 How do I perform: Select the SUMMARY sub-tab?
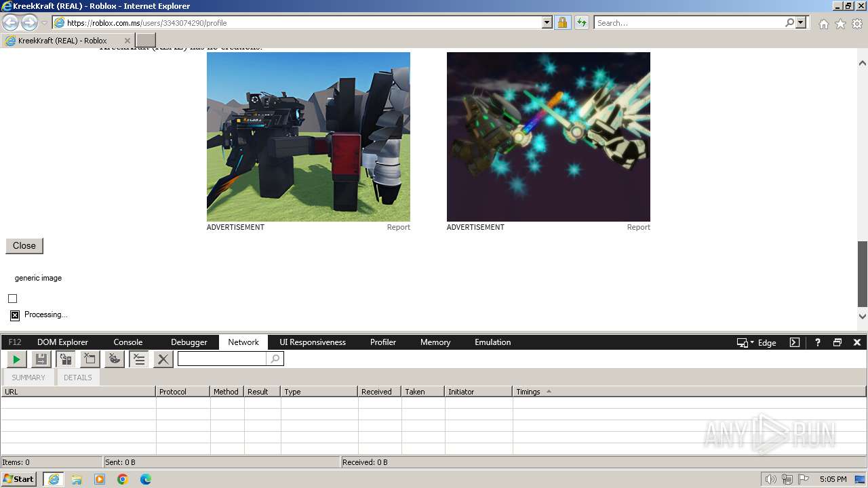click(x=28, y=378)
